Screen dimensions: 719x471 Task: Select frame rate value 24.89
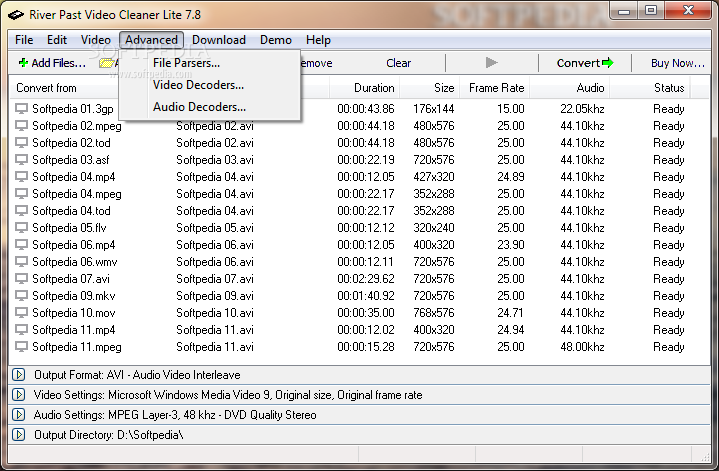(510, 177)
